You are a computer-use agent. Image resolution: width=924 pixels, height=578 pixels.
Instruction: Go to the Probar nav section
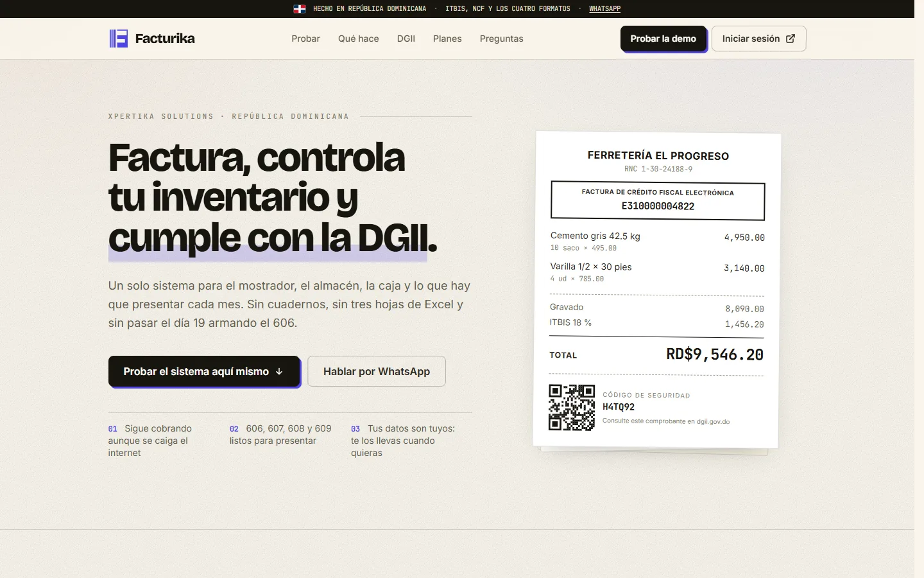click(x=305, y=39)
